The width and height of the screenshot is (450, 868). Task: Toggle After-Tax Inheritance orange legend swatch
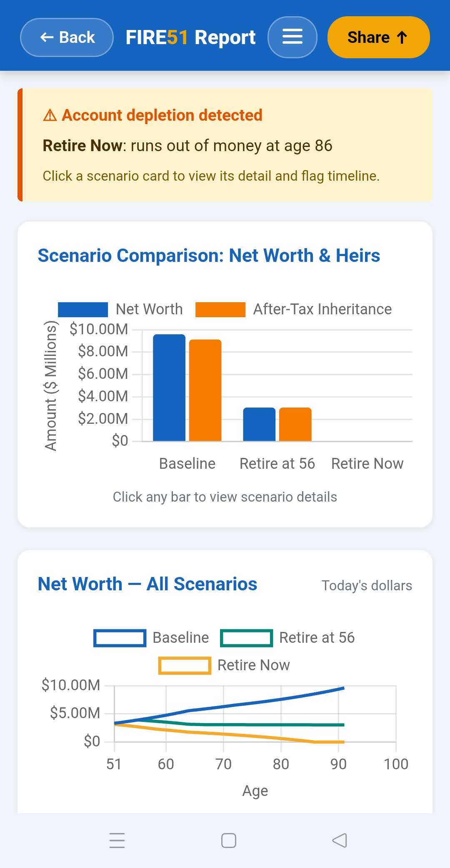click(x=220, y=310)
